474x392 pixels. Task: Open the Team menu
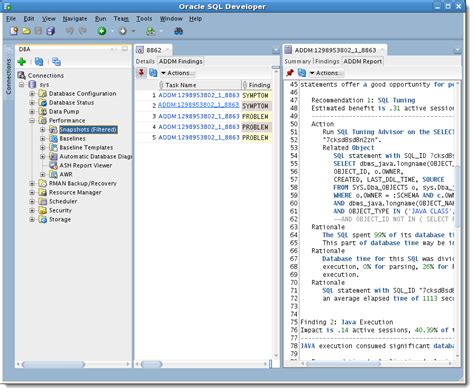coord(121,19)
